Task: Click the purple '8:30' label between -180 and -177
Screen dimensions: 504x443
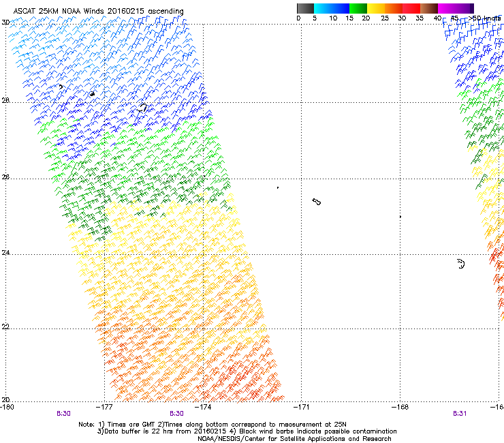Action: 63,414
